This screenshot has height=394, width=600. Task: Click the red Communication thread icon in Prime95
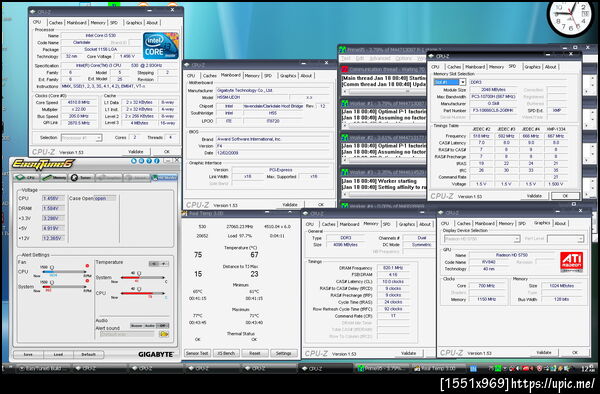[x=344, y=69]
